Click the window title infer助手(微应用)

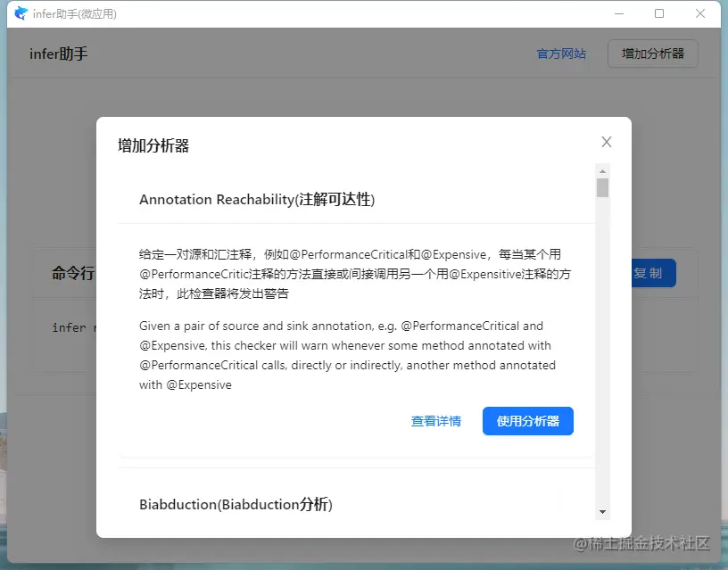(75, 14)
